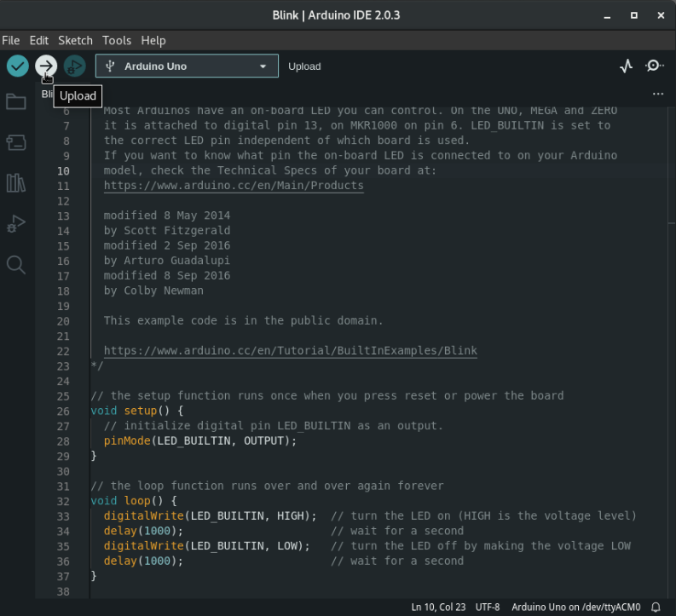Click line number 10 in the gutter
The width and height of the screenshot is (676, 616).
63,171
